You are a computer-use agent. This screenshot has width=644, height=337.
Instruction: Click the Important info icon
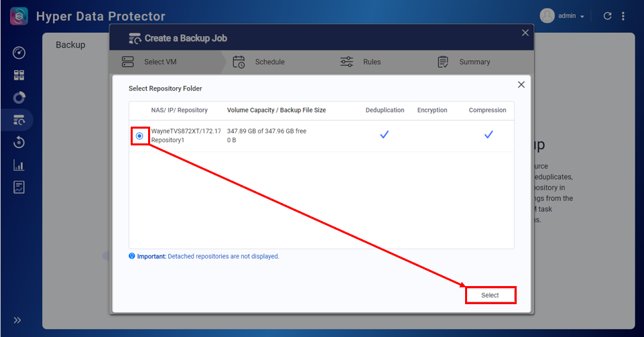pos(132,256)
